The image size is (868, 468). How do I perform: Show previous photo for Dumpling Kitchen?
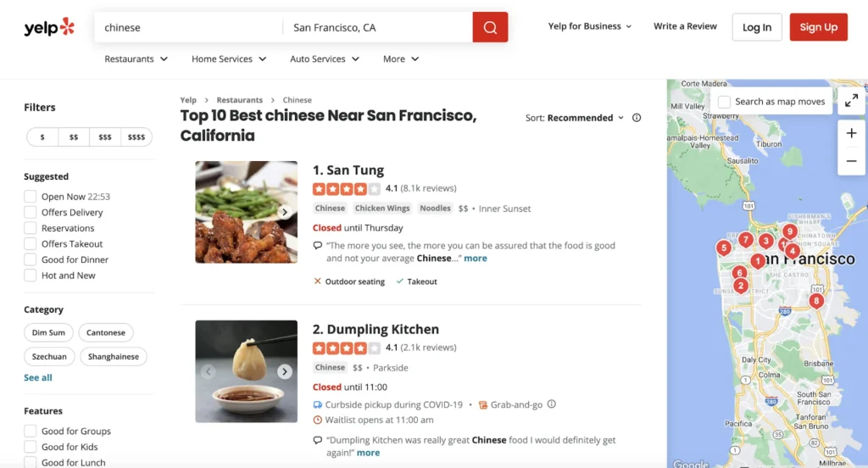pos(208,371)
